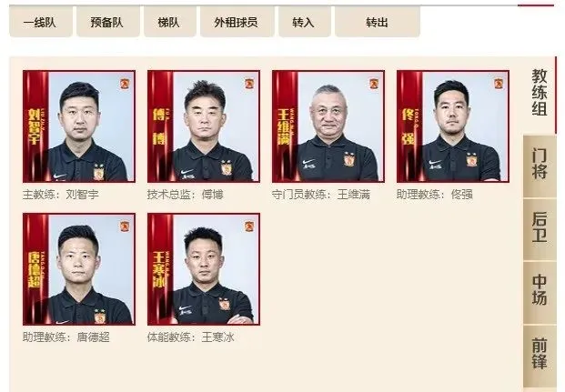
Task: Open the 一线队 tab
Action: pyautogui.click(x=41, y=22)
